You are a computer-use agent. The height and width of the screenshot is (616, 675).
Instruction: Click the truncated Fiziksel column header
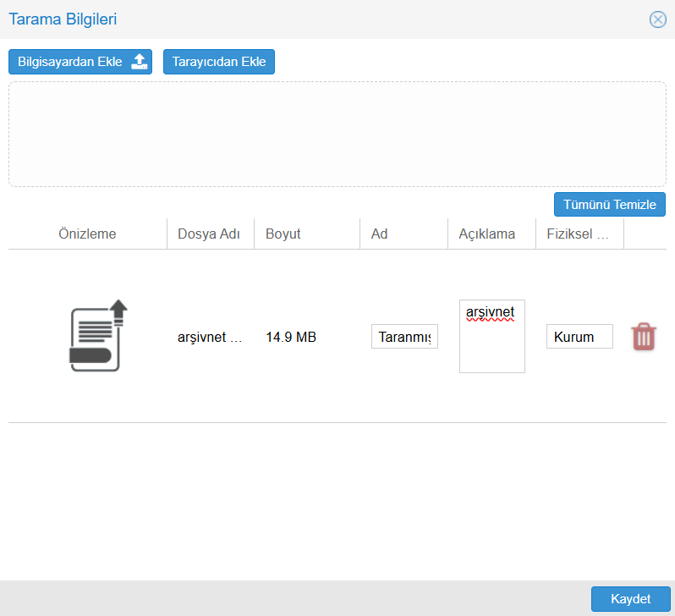pyautogui.click(x=579, y=234)
